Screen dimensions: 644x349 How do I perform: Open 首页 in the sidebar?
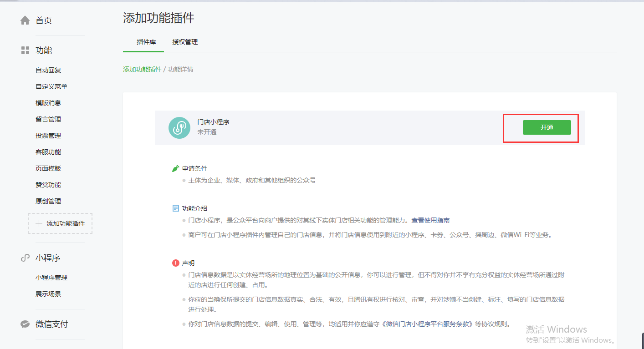click(x=44, y=20)
